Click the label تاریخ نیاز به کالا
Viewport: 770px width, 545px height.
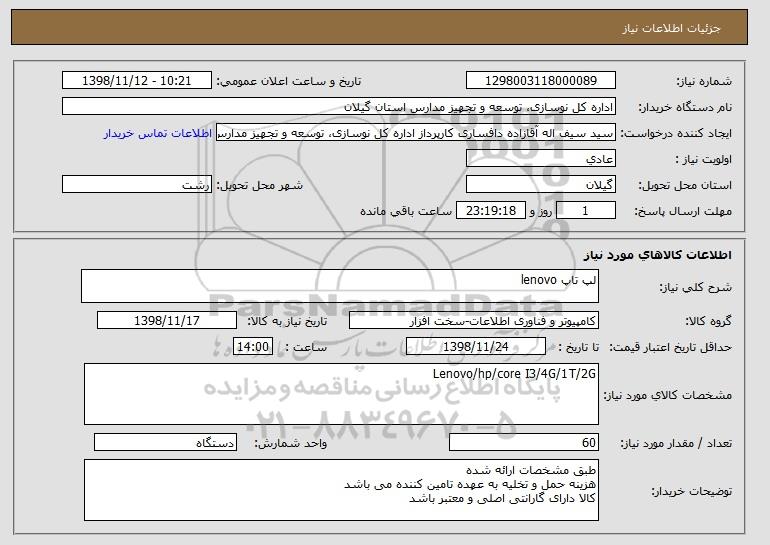[287, 322]
